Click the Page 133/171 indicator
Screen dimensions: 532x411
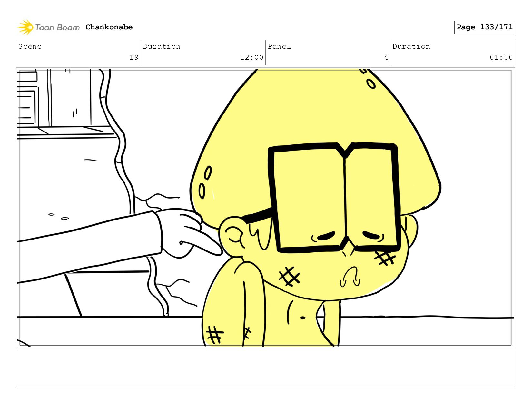(x=485, y=27)
